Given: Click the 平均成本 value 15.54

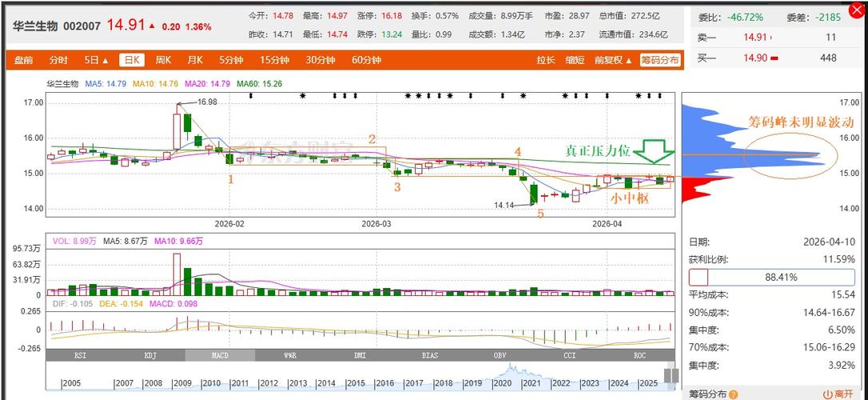Looking at the screenshot, I should point(844,294).
